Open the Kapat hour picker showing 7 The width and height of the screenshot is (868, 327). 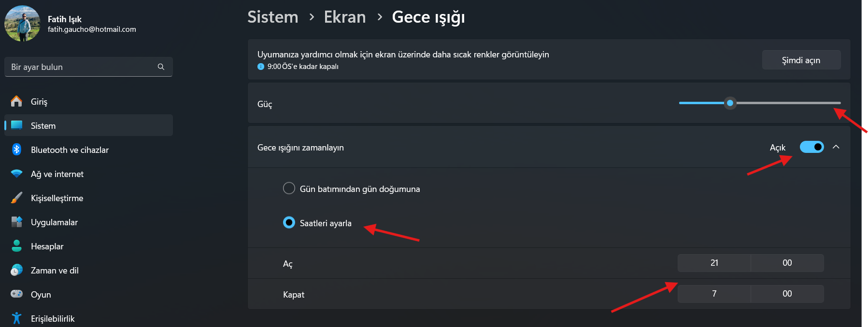pyautogui.click(x=714, y=294)
